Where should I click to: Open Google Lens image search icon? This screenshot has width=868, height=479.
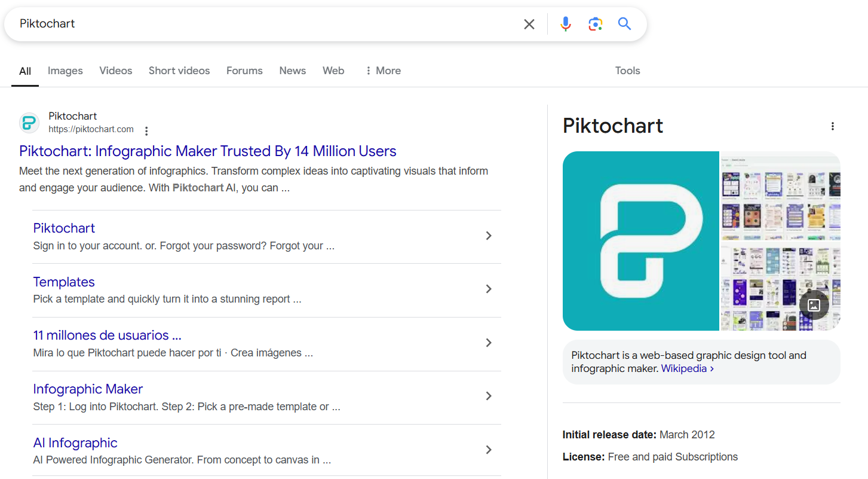(595, 24)
